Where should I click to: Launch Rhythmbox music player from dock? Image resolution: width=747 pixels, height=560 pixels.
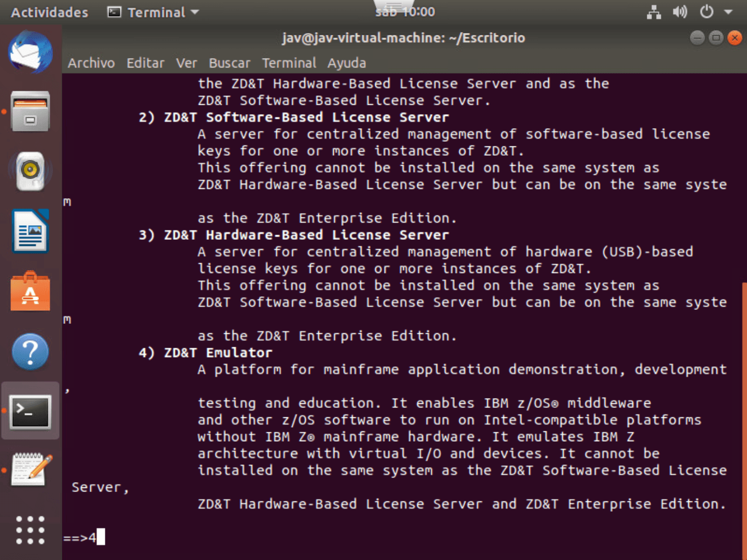(30, 171)
